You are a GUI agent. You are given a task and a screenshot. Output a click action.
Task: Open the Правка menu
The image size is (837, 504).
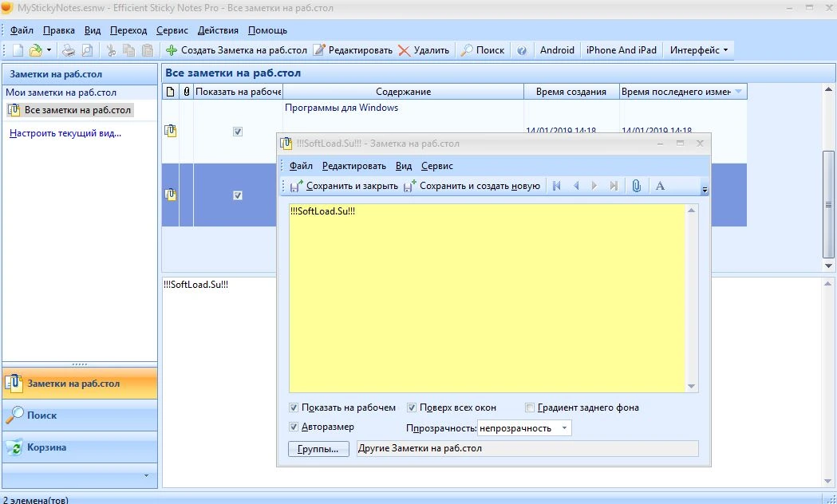pyautogui.click(x=59, y=30)
